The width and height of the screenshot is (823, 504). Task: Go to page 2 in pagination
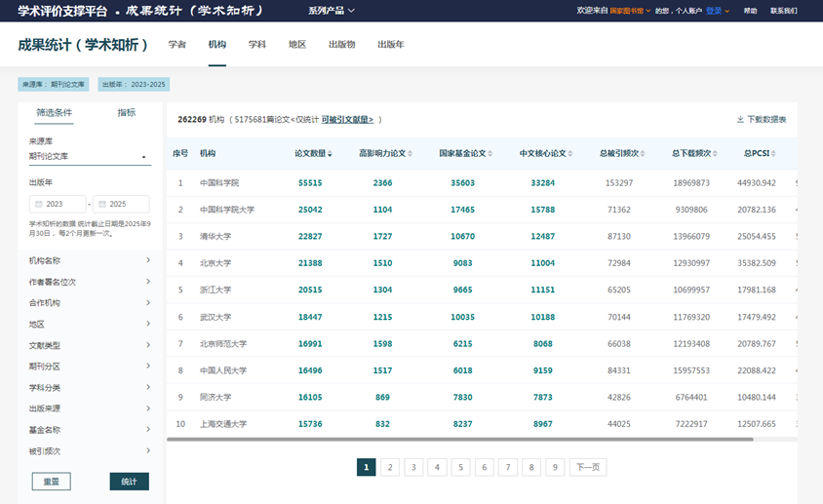[x=389, y=468]
